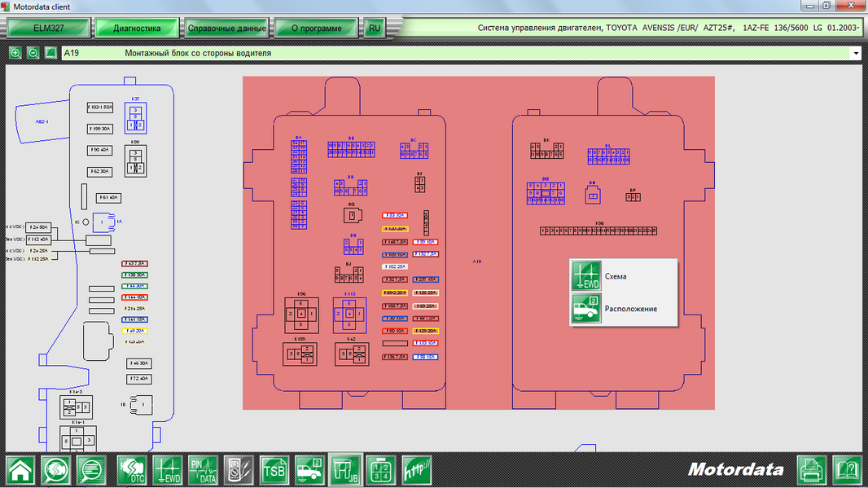Select fuse F 90 40A in left block
Screen dimensions: 868x488
coord(99,150)
